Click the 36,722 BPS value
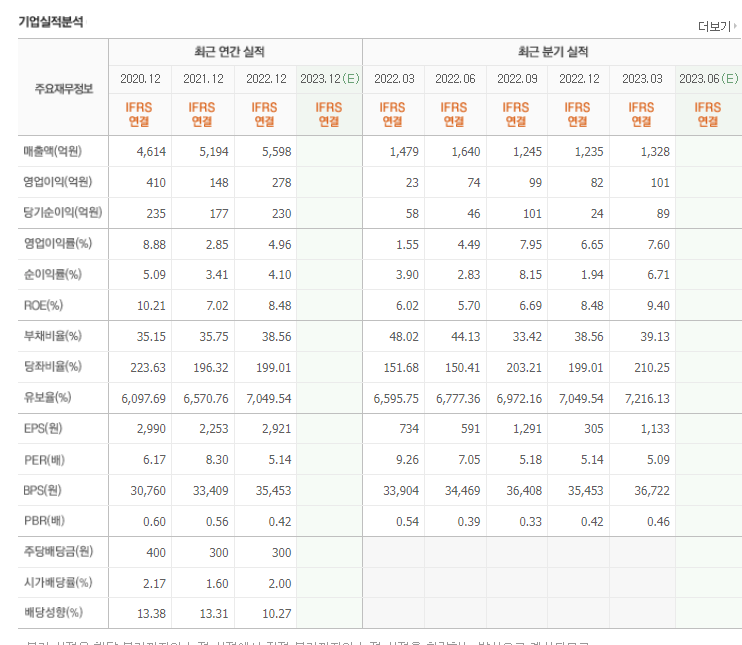Viewport: 742px width, 645px height. pyautogui.click(x=652, y=491)
